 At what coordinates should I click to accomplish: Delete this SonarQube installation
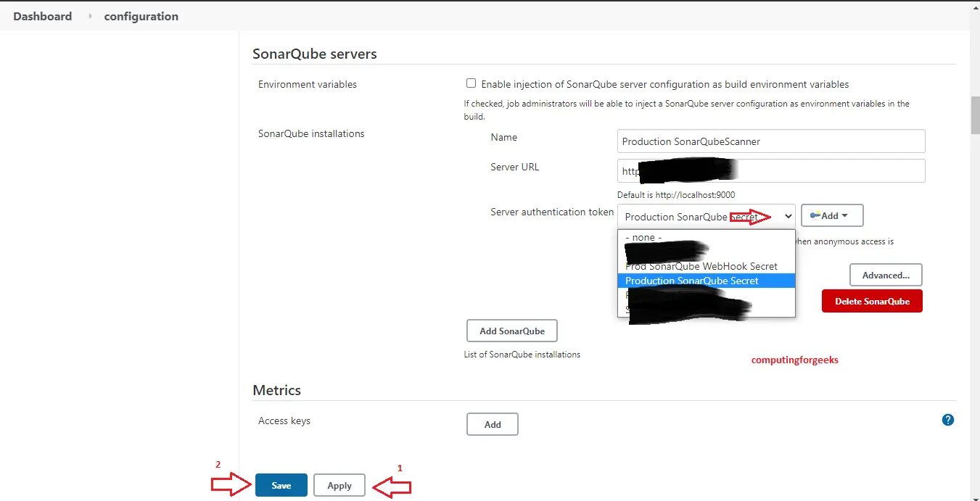pos(872,301)
